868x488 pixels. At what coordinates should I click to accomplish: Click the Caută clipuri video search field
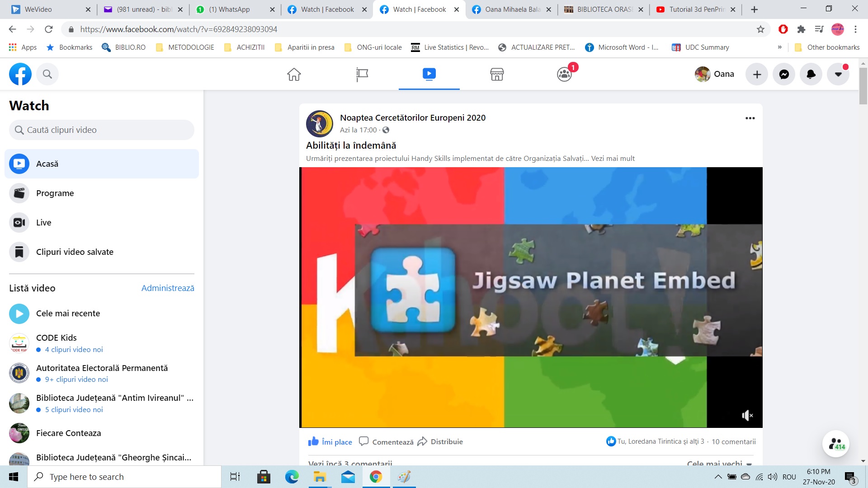point(102,130)
